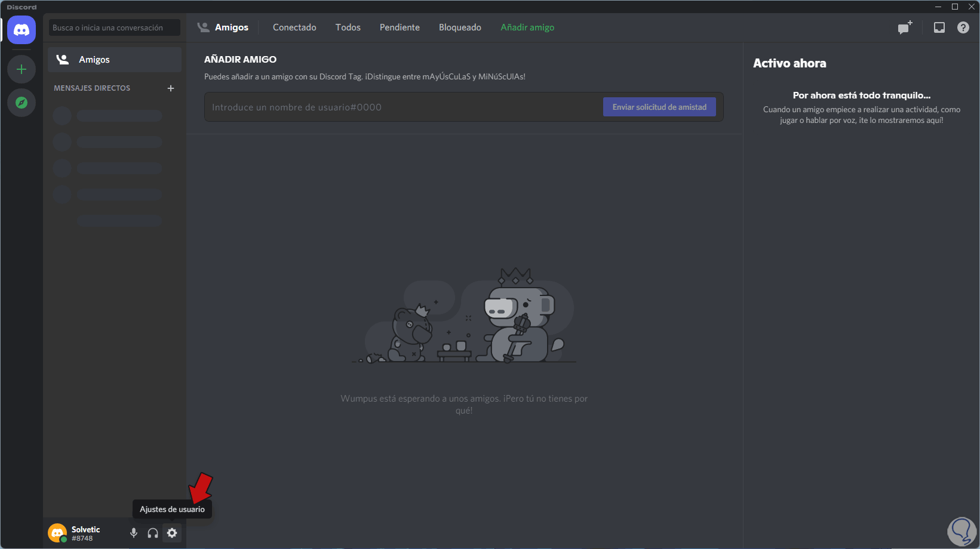
Task: Copy Solvetic #8748 username tag
Action: pyautogui.click(x=86, y=533)
